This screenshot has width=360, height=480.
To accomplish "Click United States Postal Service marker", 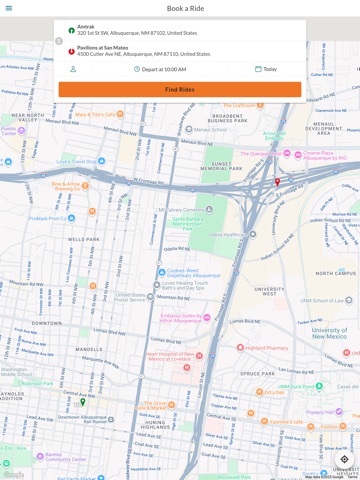I will 150,297.
